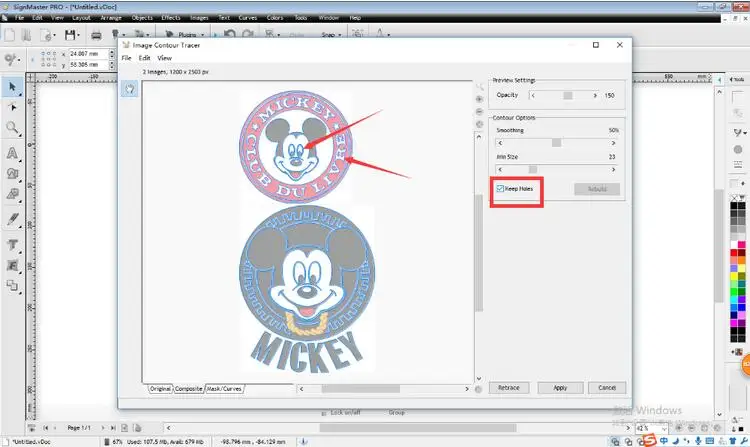Image resolution: width=750 pixels, height=447 pixels.
Task: Click the Group button below dialog
Action: coord(397,412)
